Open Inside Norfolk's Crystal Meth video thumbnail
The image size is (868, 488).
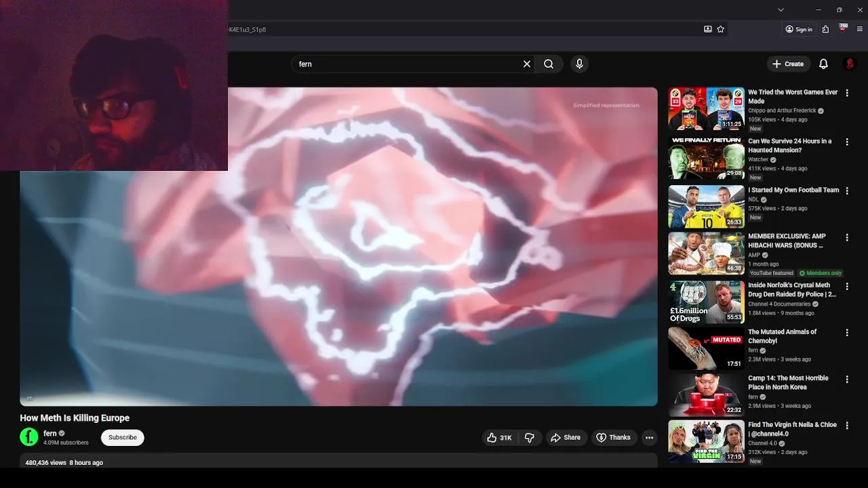[706, 302]
